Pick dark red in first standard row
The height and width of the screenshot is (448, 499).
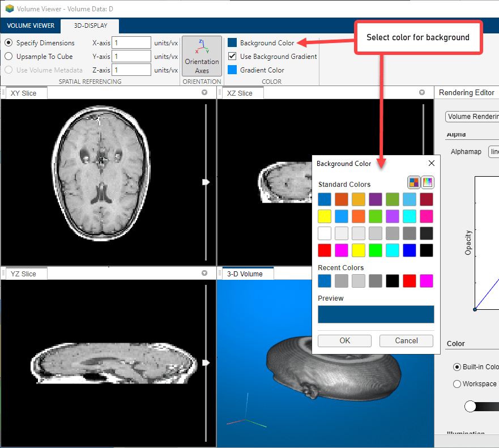(427, 199)
